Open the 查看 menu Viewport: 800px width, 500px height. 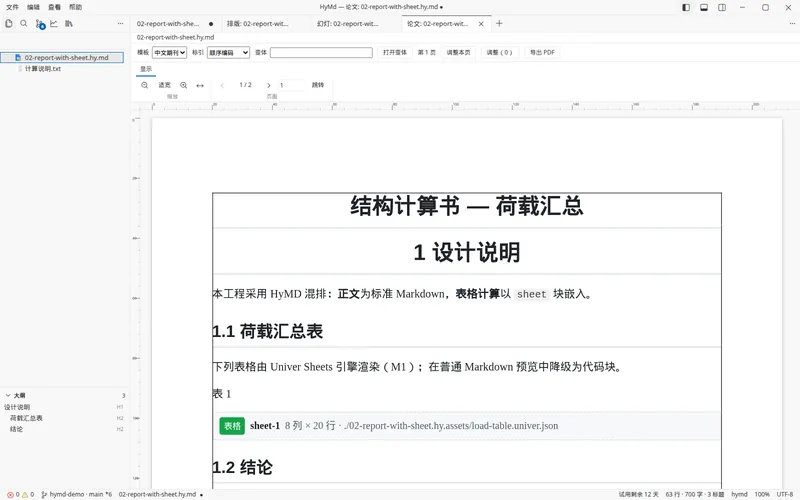(54, 7)
